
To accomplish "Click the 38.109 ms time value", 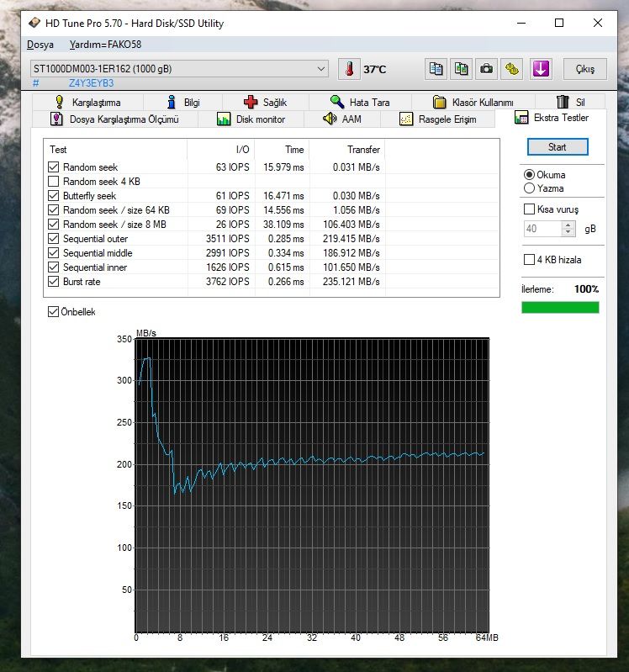I will tap(283, 225).
